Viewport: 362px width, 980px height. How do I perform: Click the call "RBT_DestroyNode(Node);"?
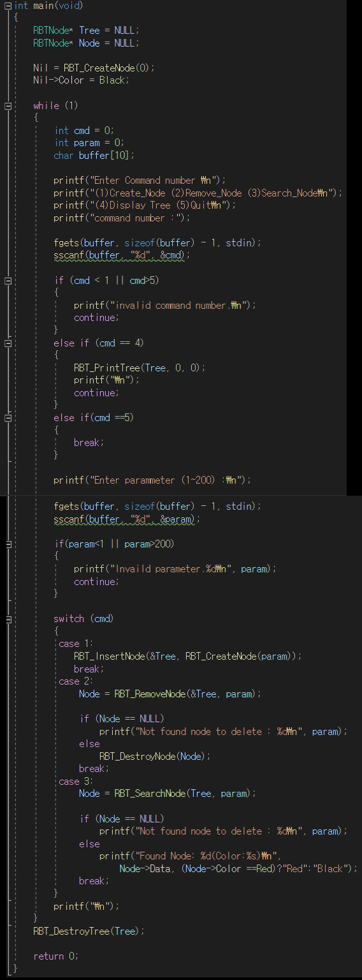(x=154, y=756)
